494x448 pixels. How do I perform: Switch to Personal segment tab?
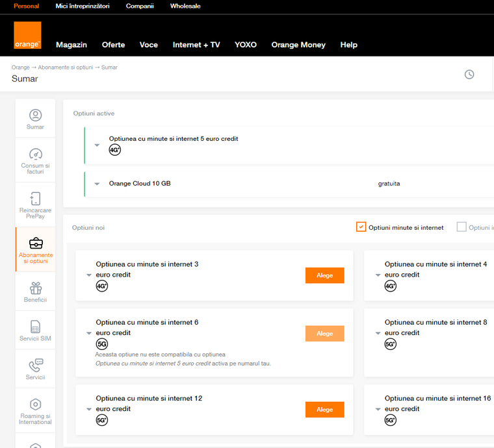[x=27, y=6]
